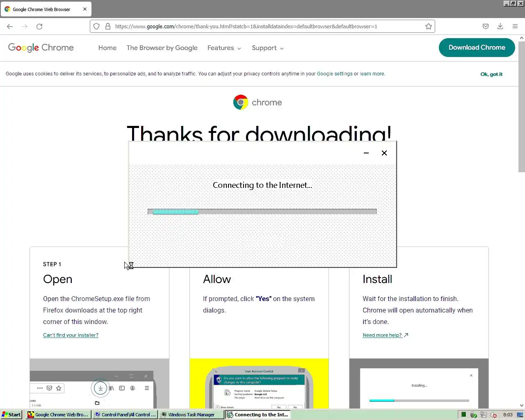Viewport: 525px width, 420px height.
Task: Close the Connecting to the Internet dialog
Action: tap(384, 153)
